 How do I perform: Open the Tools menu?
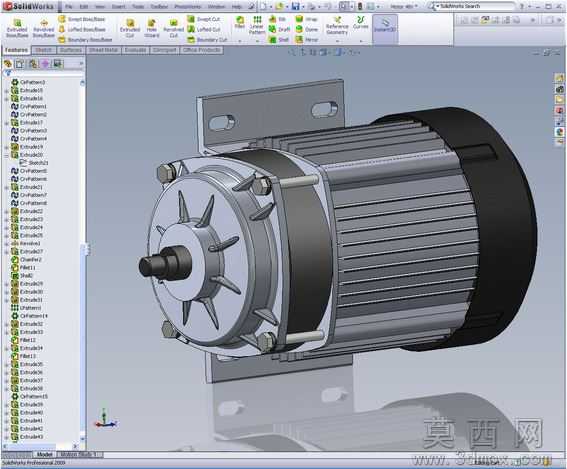tap(138, 7)
